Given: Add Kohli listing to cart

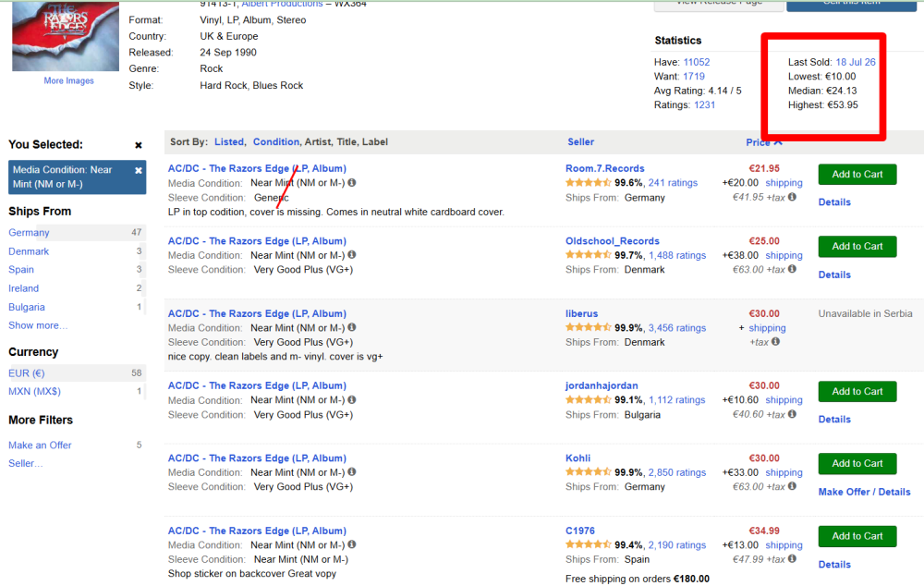Looking at the screenshot, I should [857, 463].
